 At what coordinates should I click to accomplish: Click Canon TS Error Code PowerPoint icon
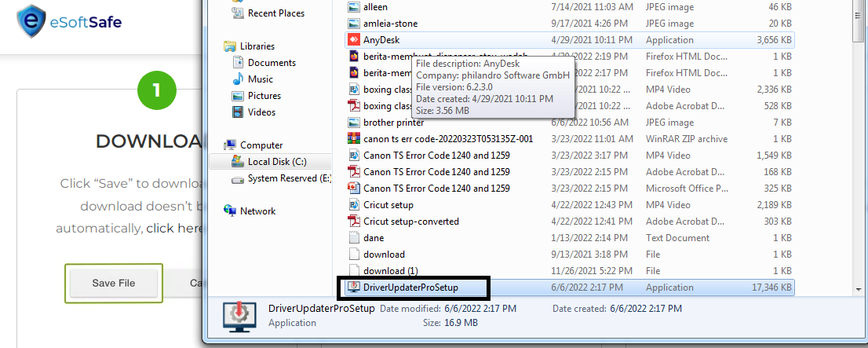point(354,189)
